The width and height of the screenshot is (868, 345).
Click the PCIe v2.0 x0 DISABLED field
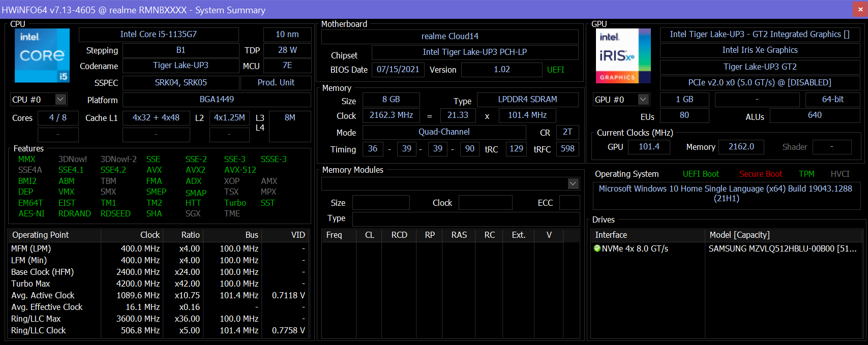(760, 83)
